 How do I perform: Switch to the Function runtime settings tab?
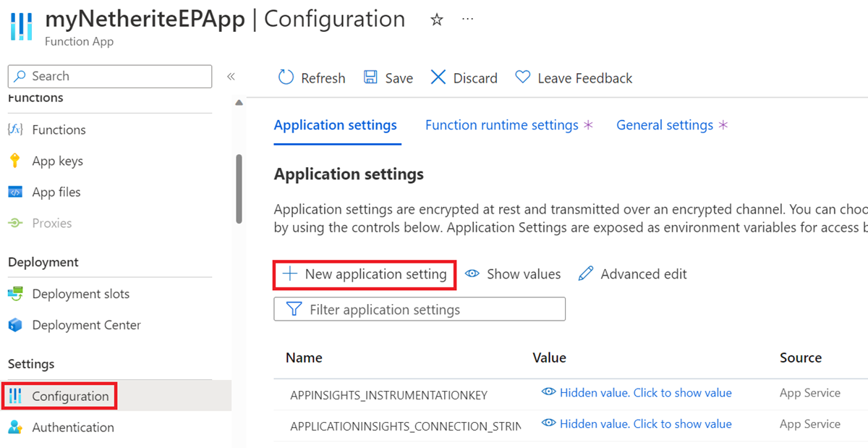coord(503,124)
